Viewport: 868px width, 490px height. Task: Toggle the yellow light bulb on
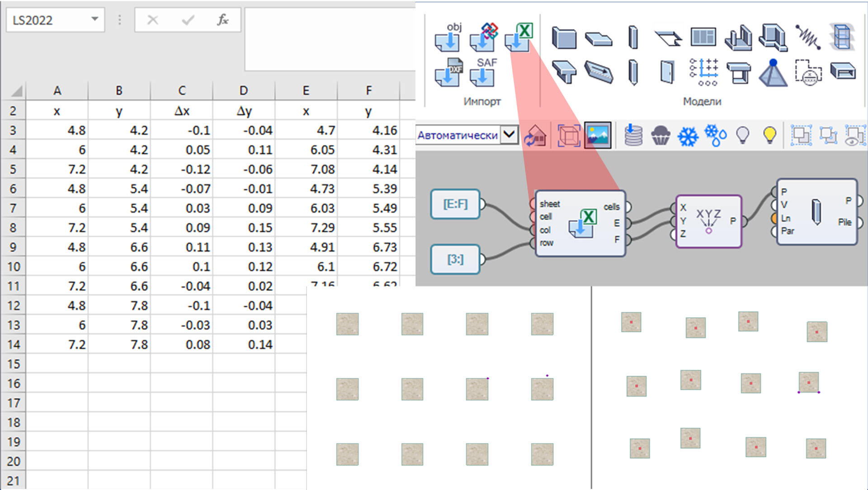coord(769,135)
